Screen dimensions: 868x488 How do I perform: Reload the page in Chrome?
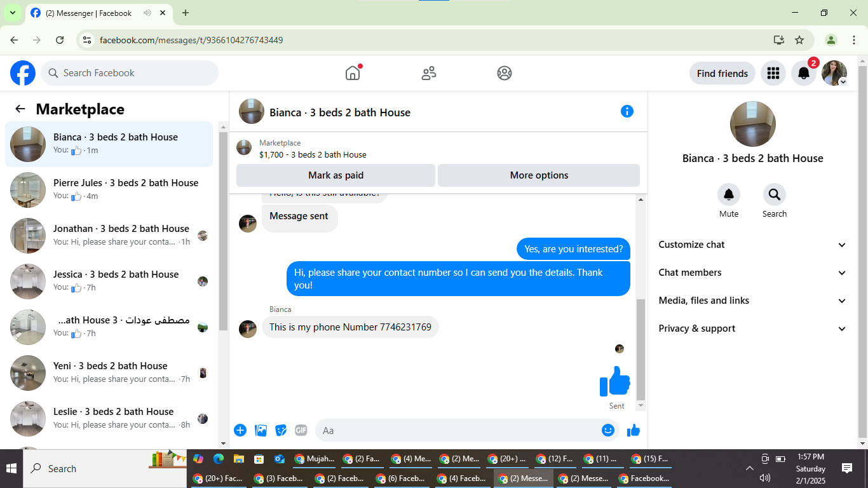(x=60, y=40)
